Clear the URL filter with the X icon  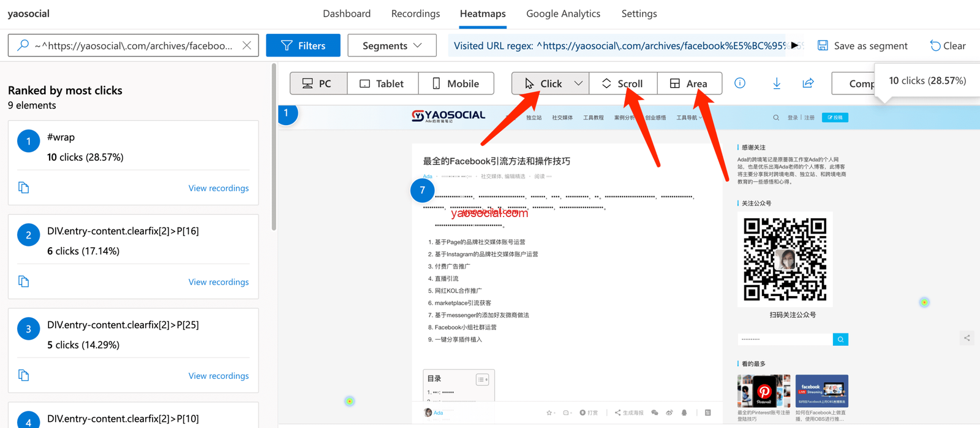[246, 45]
